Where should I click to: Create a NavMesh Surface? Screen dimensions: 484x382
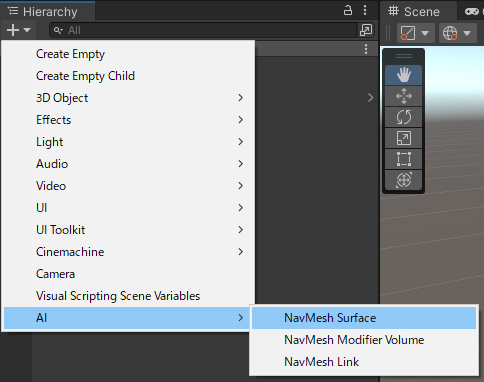click(364, 318)
